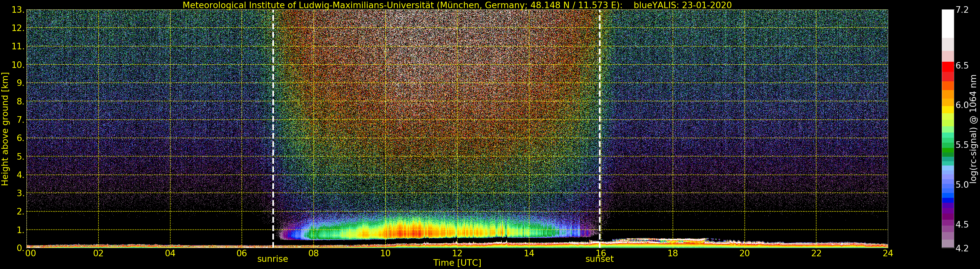Click the 18 time tick label
The width and height of the screenshot is (980, 269).
click(x=672, y=253)
